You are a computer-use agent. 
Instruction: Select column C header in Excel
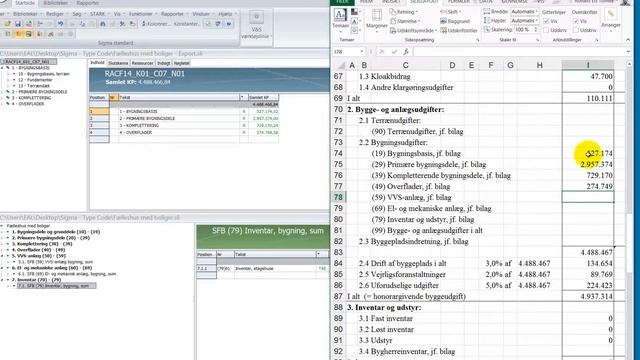[x=405, y=65]
